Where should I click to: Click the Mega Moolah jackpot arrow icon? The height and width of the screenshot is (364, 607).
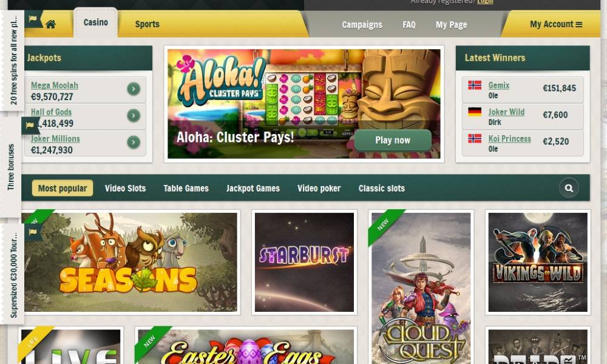click(134, 89)
